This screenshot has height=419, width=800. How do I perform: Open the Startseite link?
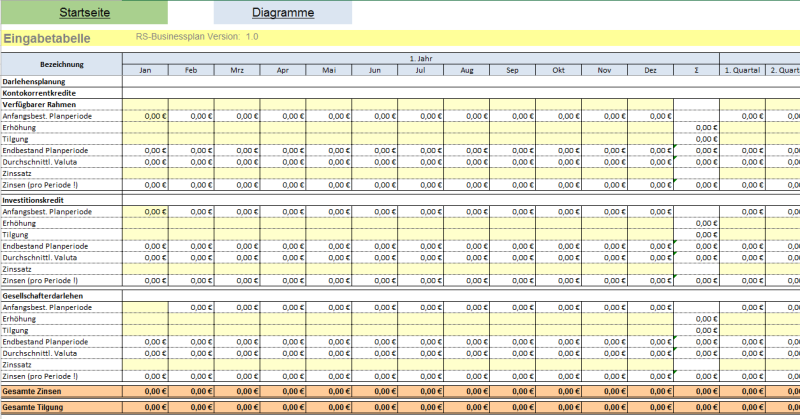pos(84,13)
